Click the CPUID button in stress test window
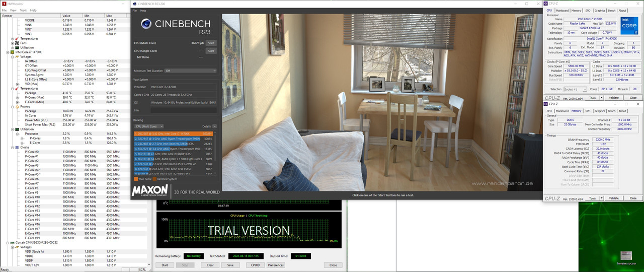 (255, 265)
